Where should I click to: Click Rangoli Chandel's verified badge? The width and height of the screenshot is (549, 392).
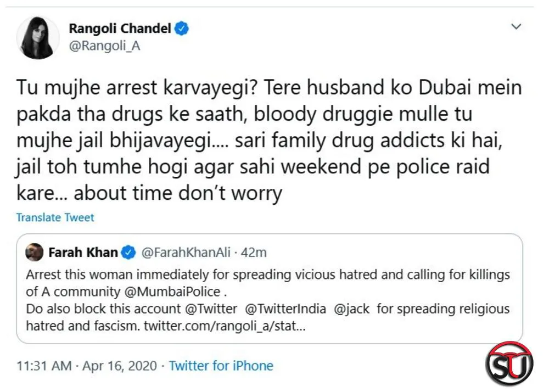[x=182, y=29]
